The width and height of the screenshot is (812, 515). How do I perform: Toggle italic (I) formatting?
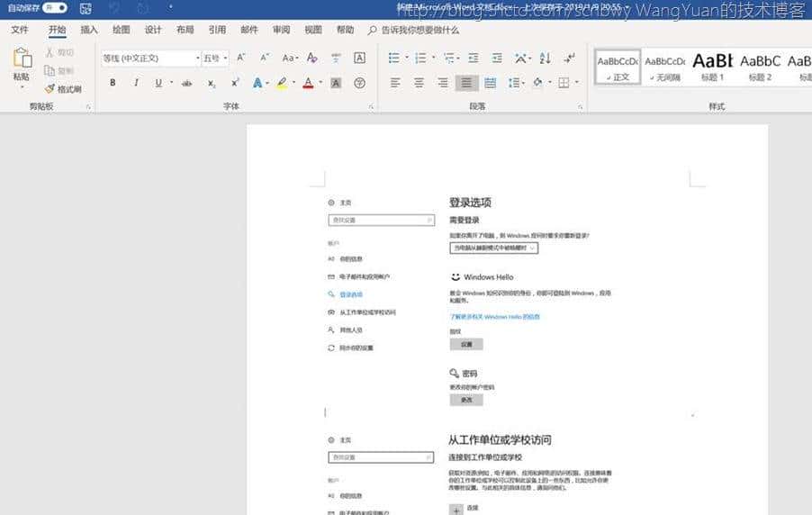tap(136, 82)
